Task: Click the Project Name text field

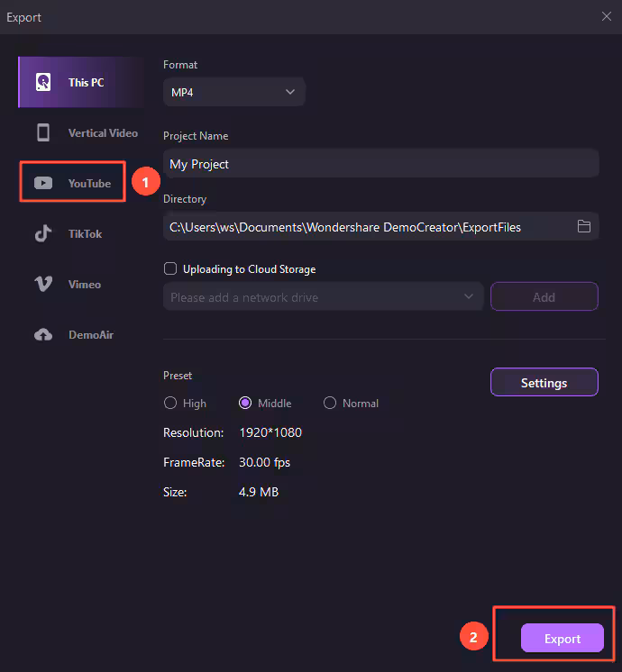Action: click(x=380, y=164)
